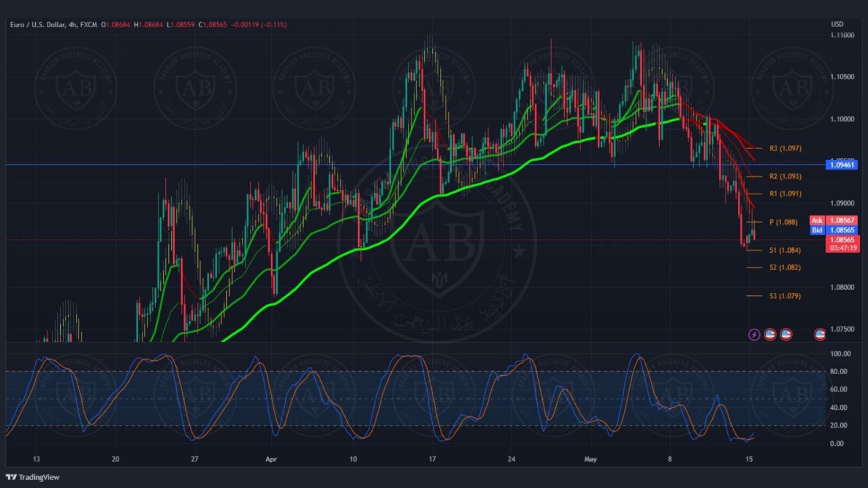Click the bar countdown timer 03:47:19
Image resolution: width=868 pixels, height=488 pixels.
[x=843, y=248]
